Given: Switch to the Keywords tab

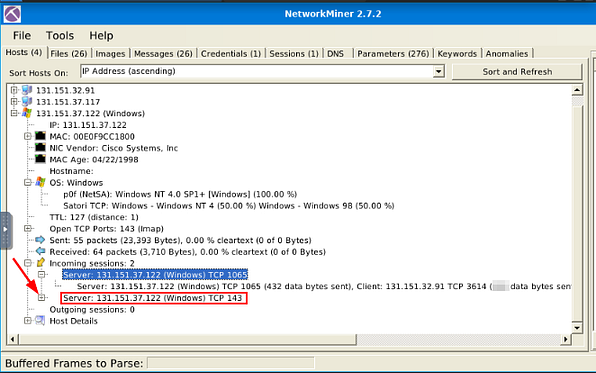Looking at the screenshot, I should click(x=457, y=54).
